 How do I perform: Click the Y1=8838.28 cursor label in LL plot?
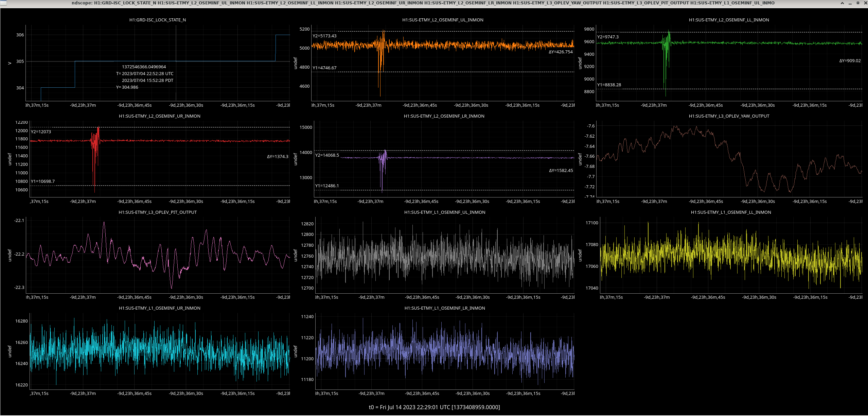(x=609, y=85)
